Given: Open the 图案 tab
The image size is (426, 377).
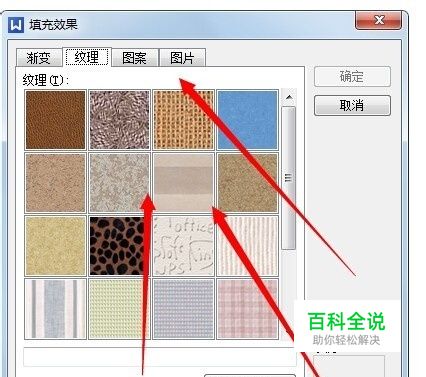Looking at the screenshot, I should [x=135, y=58].
